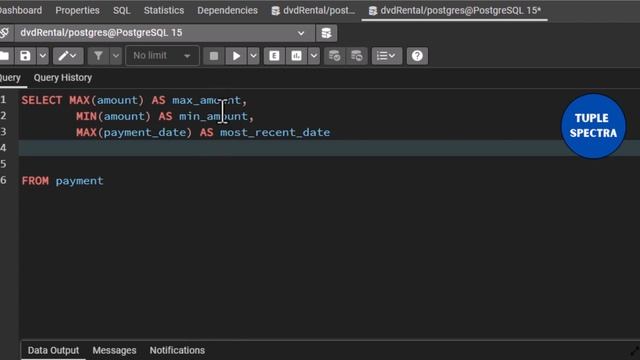Click the Explain query button

point(274,56)
